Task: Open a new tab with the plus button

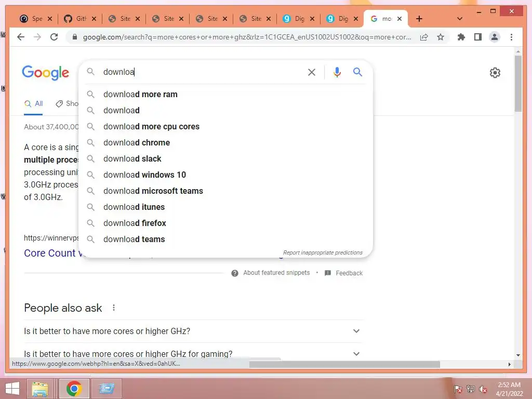Action: [419, 19]
